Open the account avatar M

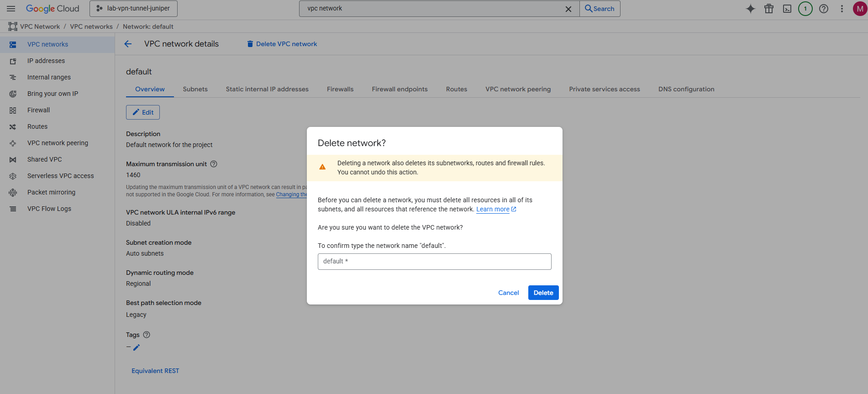860,9
